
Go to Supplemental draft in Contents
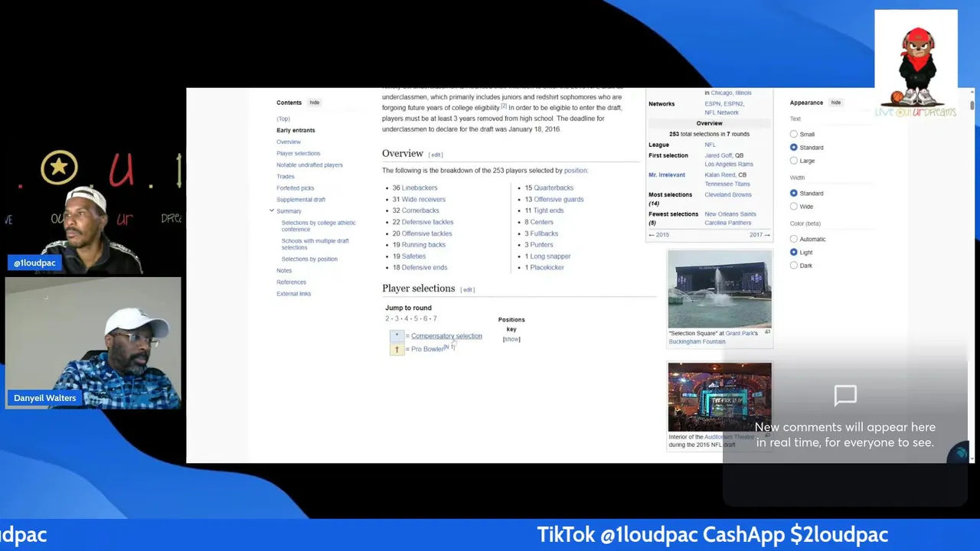point(301,199)
